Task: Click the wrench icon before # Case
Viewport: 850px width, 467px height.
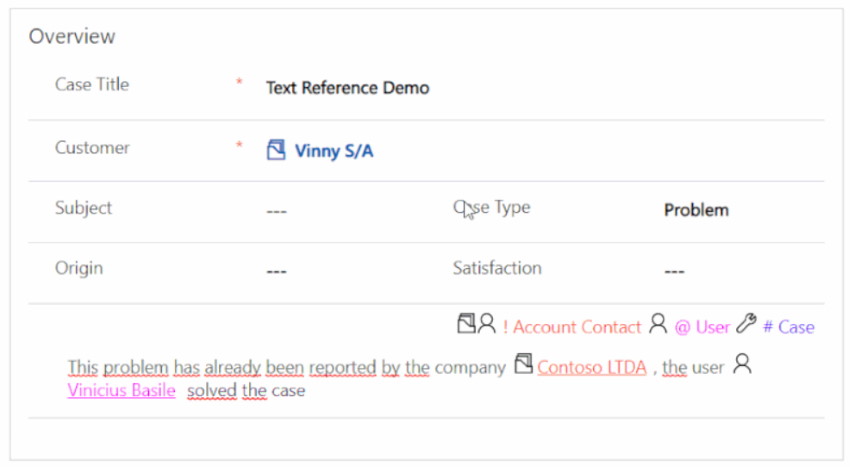Action: 746,324
